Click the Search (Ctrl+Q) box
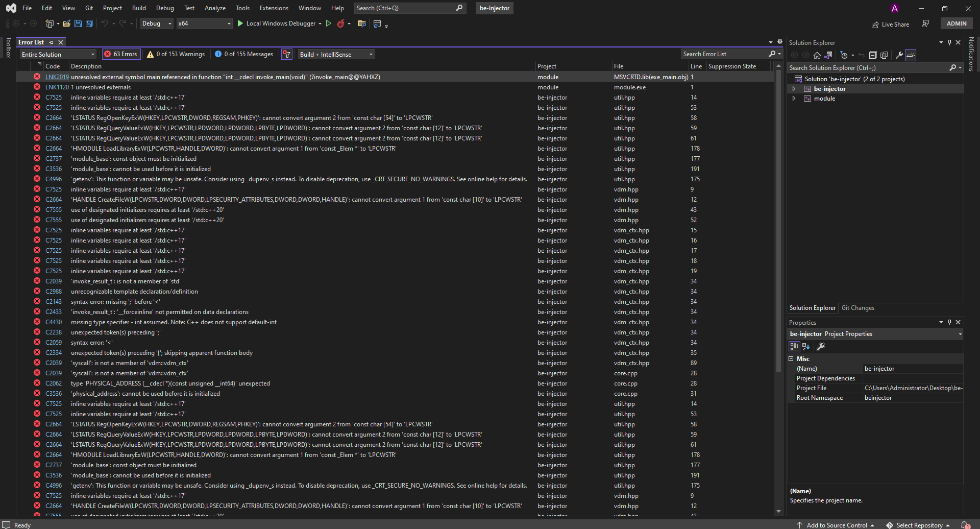The width and height of the screenshot is (980, 529). [409, 8]
